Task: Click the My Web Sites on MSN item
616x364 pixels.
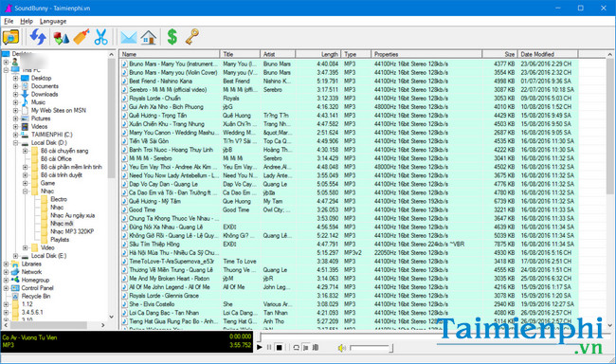Action: [x=59, y=111]
